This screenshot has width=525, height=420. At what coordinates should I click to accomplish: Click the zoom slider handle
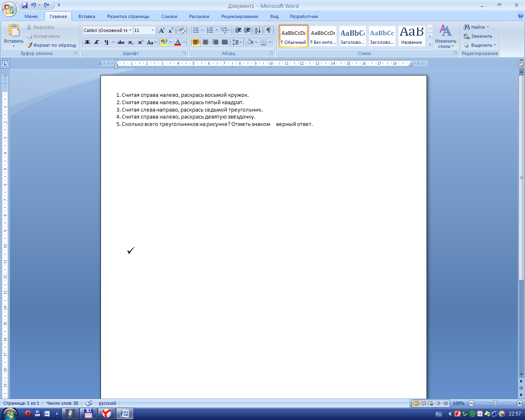pyautogui.click(x=495, y=403)
